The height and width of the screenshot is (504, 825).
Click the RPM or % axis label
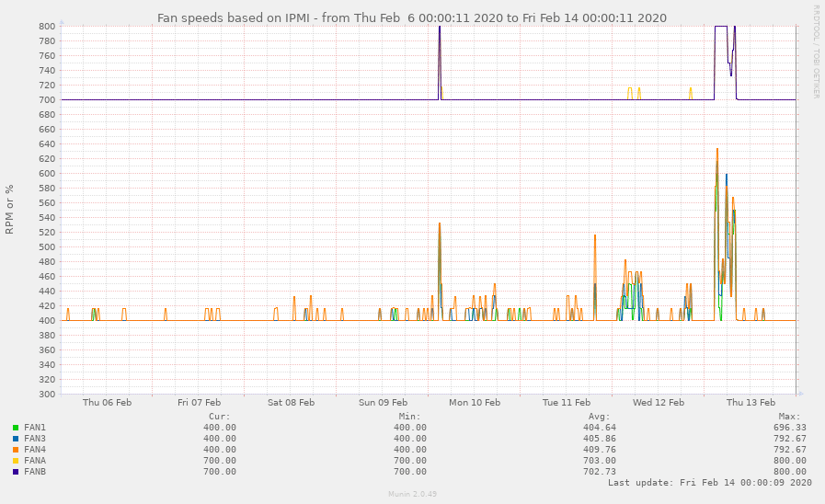pyautogui.click(x=9, y=210)
